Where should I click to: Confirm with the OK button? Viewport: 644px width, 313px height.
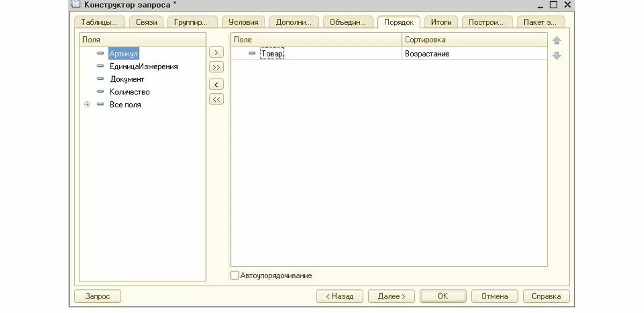point(443,296)
